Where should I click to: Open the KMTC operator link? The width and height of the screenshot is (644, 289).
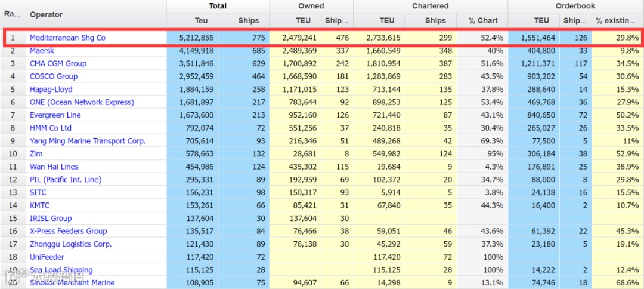click(x=40, y=205)
